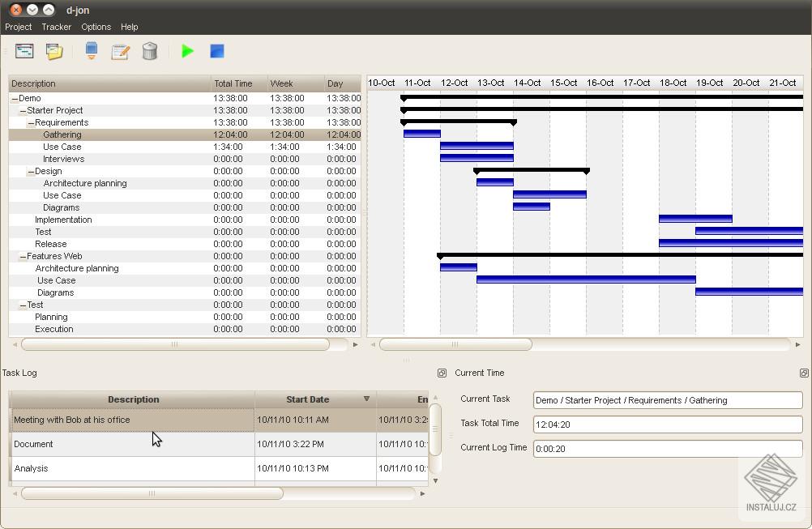Click the Task Log vertical scrollbar thumb

point(435,429)
